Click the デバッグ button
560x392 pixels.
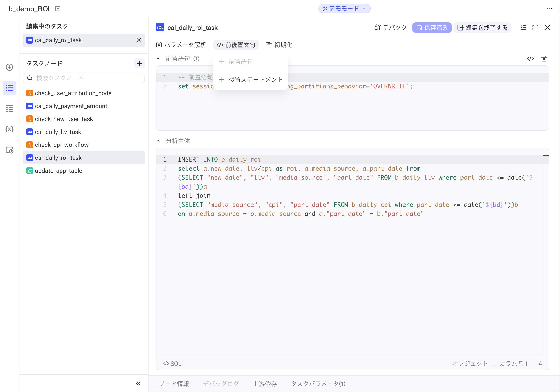pos(390,28)
